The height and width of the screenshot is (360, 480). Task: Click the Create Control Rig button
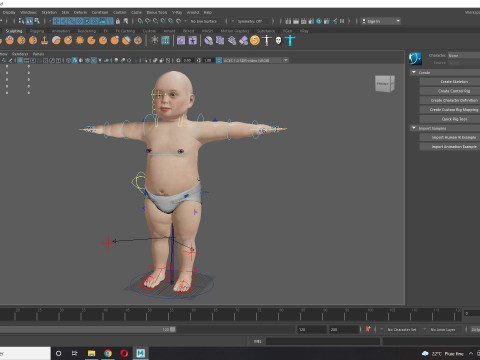[450, 91]
